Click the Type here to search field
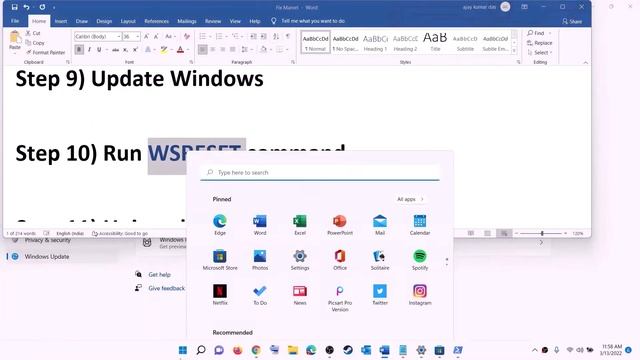The height and width of the screenshot is (360, 640). (x=320, y=173)
